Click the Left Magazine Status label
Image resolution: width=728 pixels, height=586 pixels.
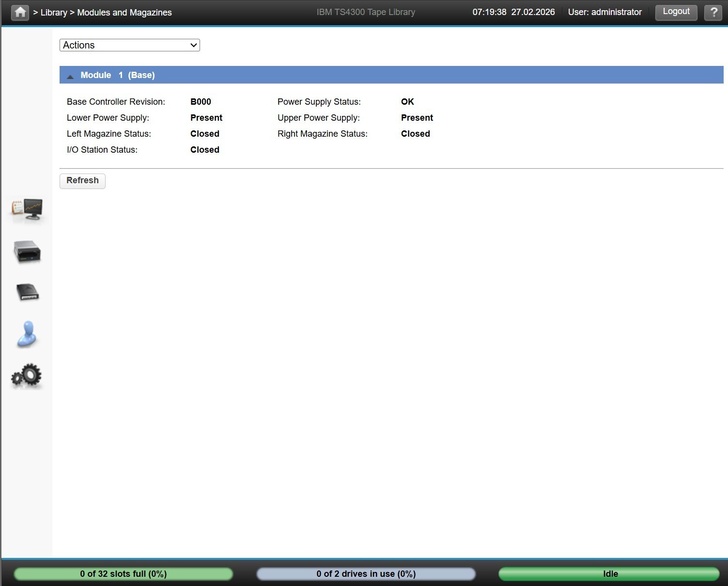coord(109,134)
